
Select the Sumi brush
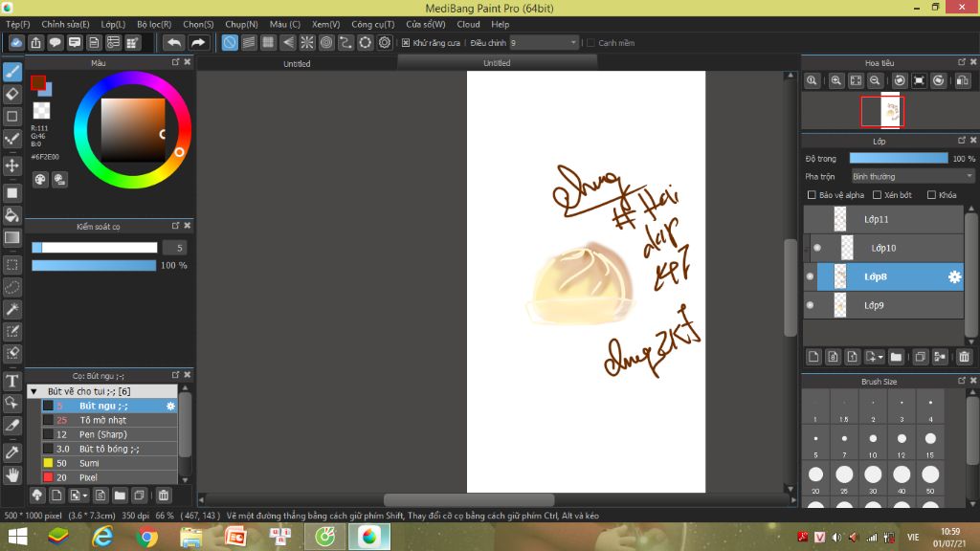[109, 464]
